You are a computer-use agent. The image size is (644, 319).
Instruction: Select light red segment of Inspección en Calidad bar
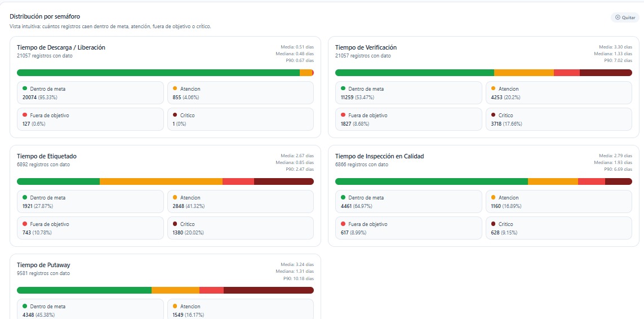click(592, 181)
